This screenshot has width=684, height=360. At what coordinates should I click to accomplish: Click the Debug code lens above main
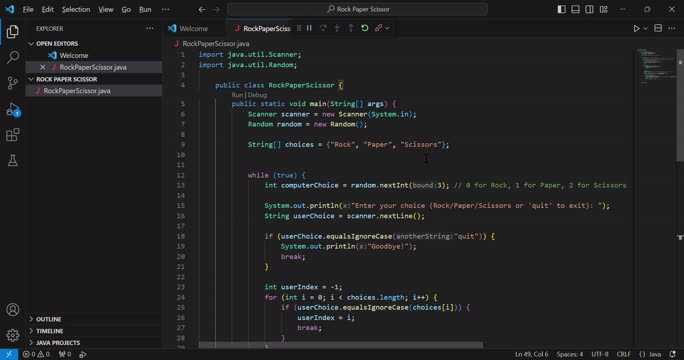coord(257,95)
